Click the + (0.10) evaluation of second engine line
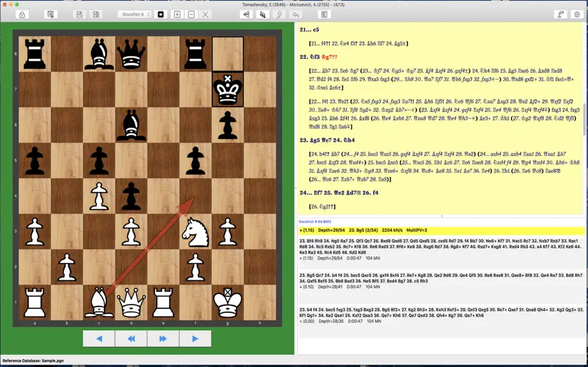 coord(307,287)
